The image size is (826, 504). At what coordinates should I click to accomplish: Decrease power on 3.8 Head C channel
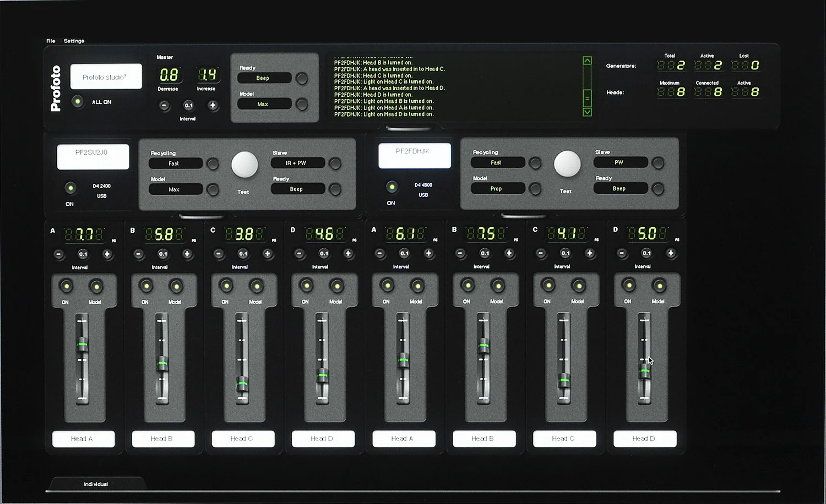coord(219,254)
